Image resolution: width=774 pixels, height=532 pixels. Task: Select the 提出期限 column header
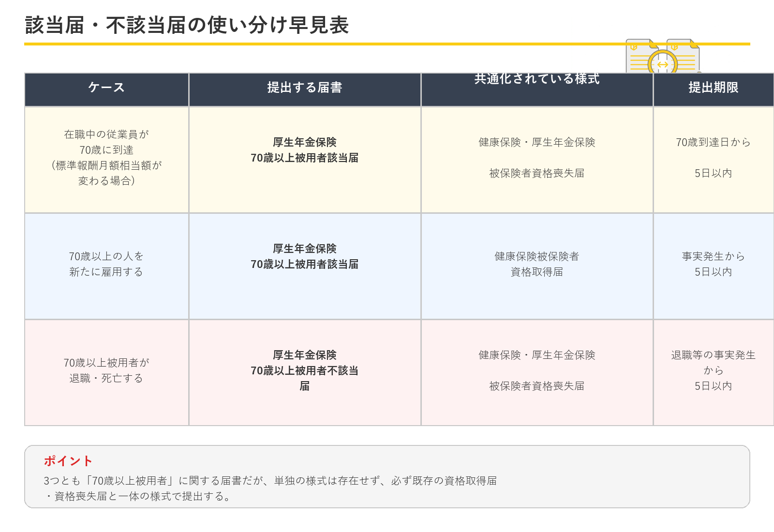pyautogui.click(x=714, y=87)
